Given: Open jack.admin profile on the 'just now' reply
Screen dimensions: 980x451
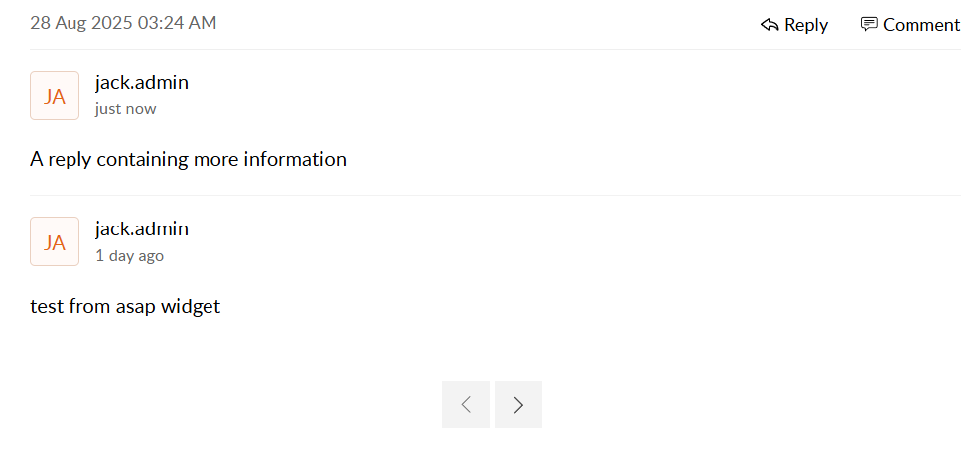Looking at the screenshot, I should coord(142,82).
